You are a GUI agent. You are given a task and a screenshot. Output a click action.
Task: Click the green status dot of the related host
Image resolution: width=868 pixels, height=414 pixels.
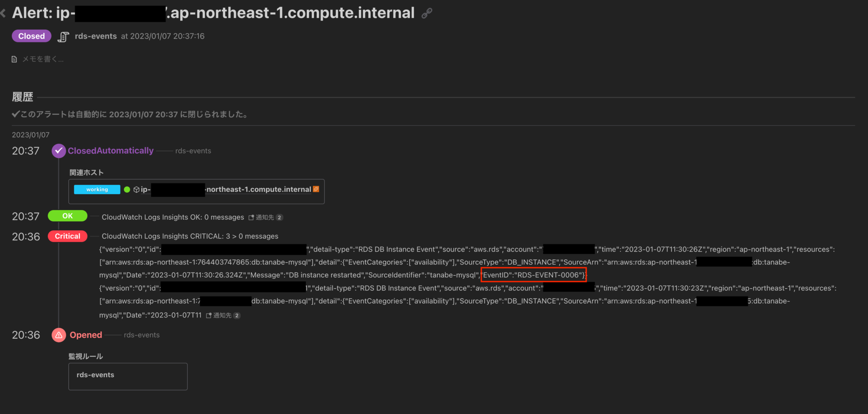[127, 189]
